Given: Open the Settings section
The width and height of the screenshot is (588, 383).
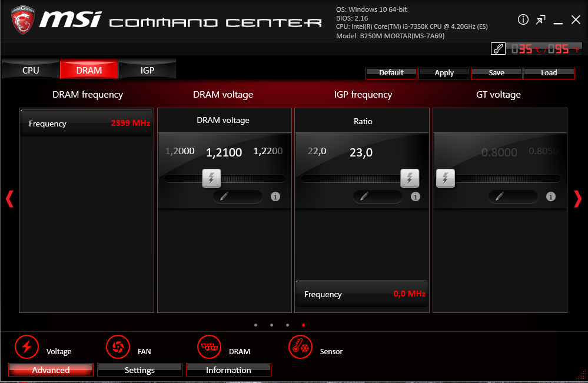Looking at the screenshot, I should coord(139,370).
